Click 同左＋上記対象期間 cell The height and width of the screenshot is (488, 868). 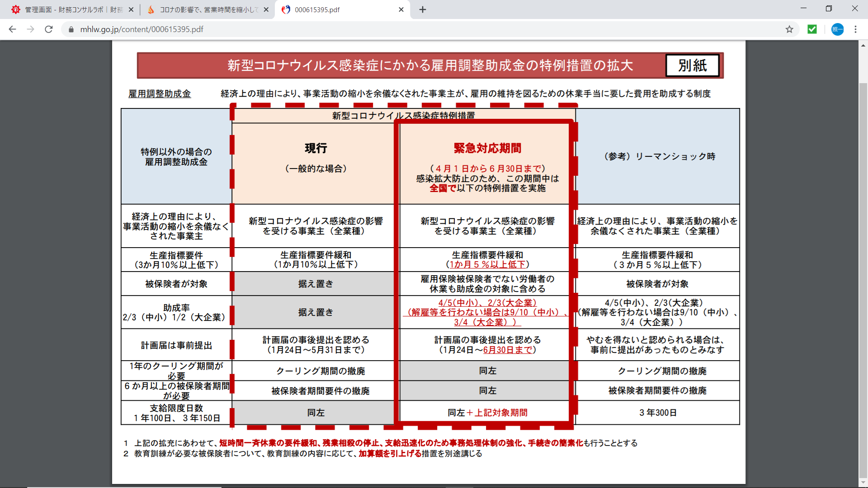coord(487,413)
